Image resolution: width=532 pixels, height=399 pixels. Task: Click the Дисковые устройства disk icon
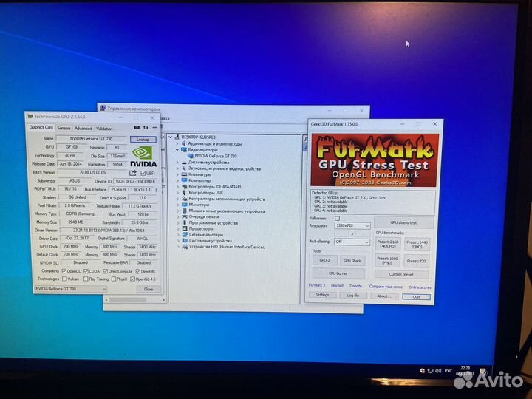click(184, 162)
